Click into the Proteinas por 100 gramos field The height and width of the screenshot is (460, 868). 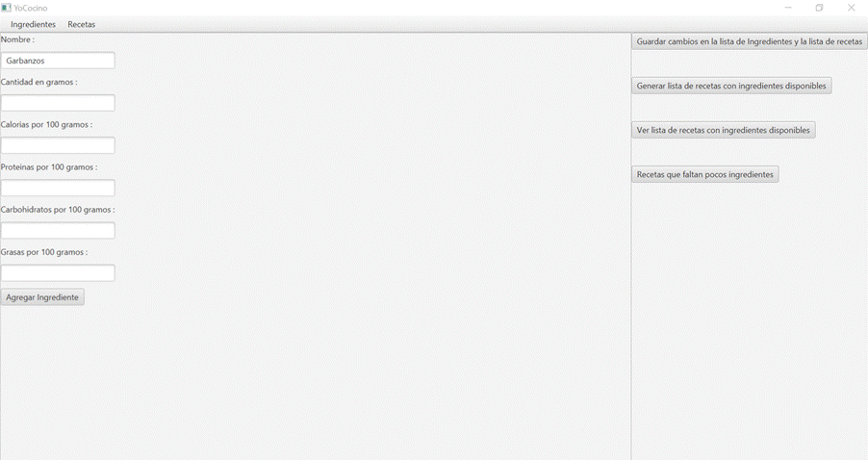(x=58, y=188)
